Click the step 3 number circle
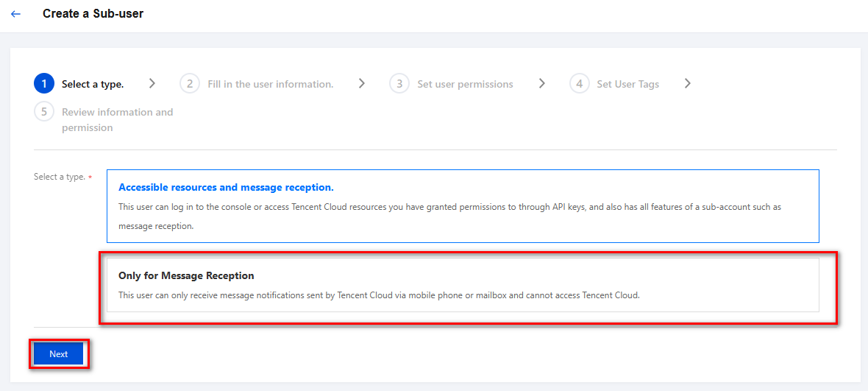 (399, 84)
